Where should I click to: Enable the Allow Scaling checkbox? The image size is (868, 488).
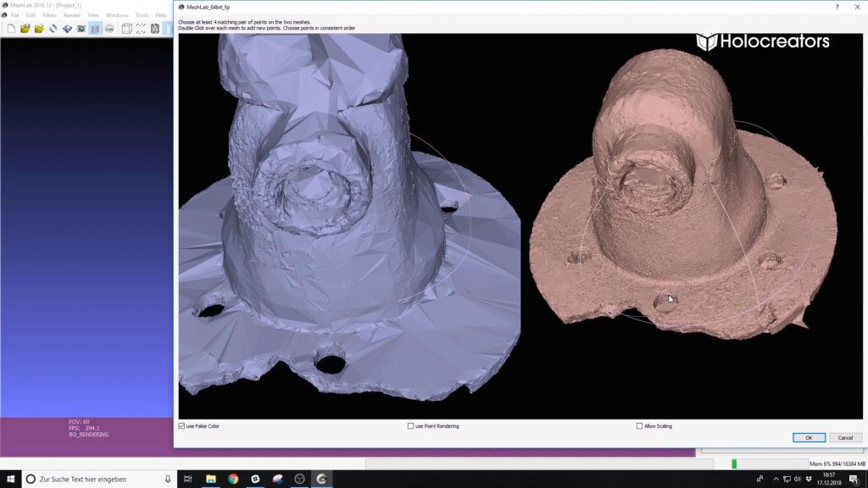click(639, 426)
